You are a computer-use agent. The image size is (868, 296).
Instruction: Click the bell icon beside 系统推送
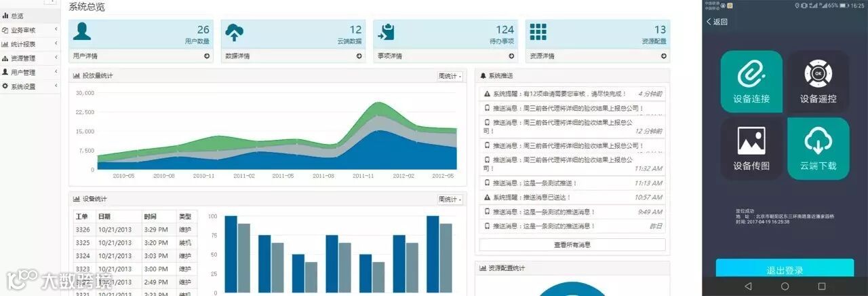(483, 75)
